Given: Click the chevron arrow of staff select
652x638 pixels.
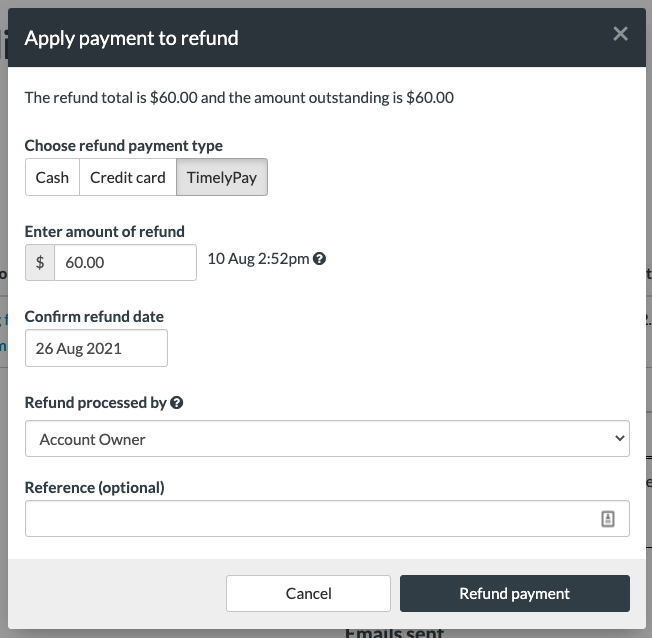Looking at the screenshot, I should click(x=620, y=438).
